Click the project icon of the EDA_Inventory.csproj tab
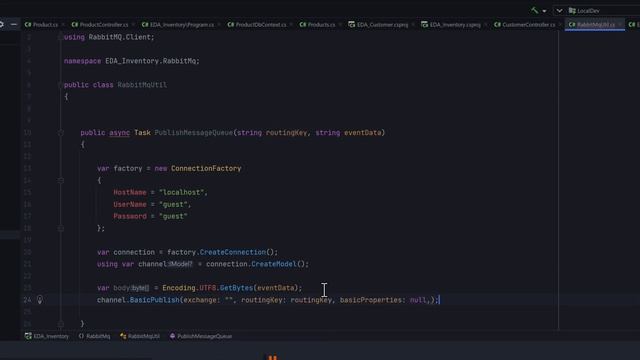 [424, 24]
